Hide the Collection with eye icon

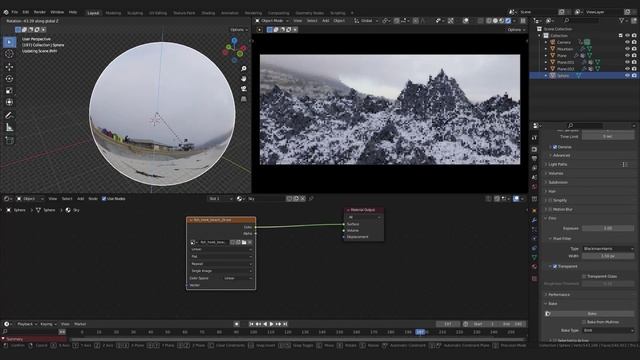pyautogui.click(x=627, y=36)
